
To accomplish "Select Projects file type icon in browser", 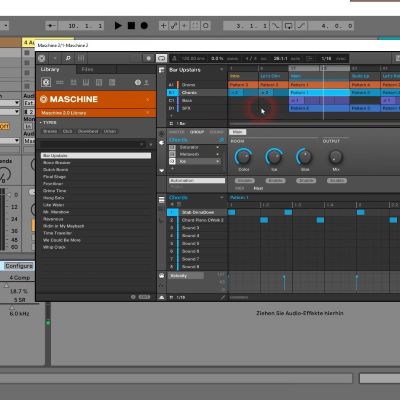I will (46, 82).
